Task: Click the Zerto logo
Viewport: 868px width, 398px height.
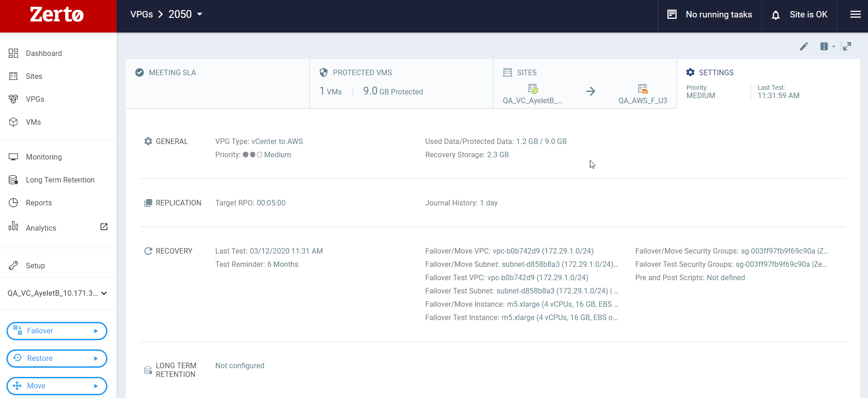Action: tap(57, 15)
